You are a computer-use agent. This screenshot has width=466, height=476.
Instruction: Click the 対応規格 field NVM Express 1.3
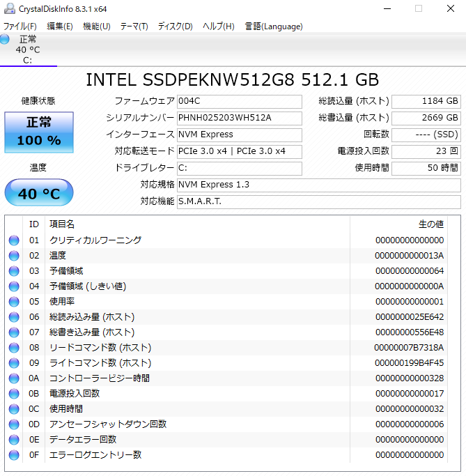(319, 185)
